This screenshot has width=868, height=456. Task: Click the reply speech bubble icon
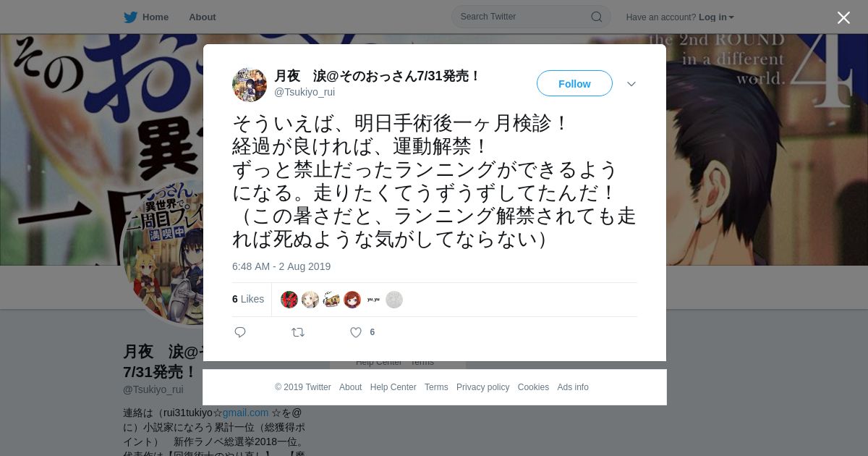(x=240, y=332)
